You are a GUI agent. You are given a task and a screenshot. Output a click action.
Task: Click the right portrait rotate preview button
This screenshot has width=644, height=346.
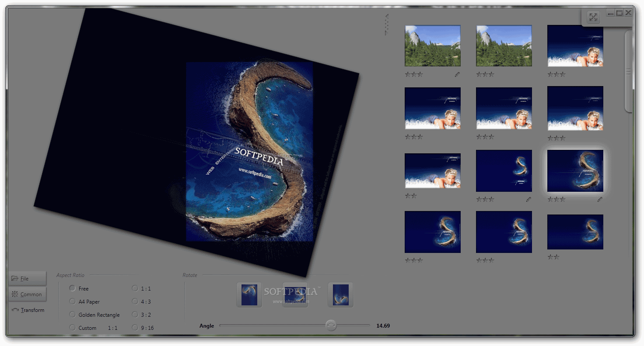(x=341, y=294)
